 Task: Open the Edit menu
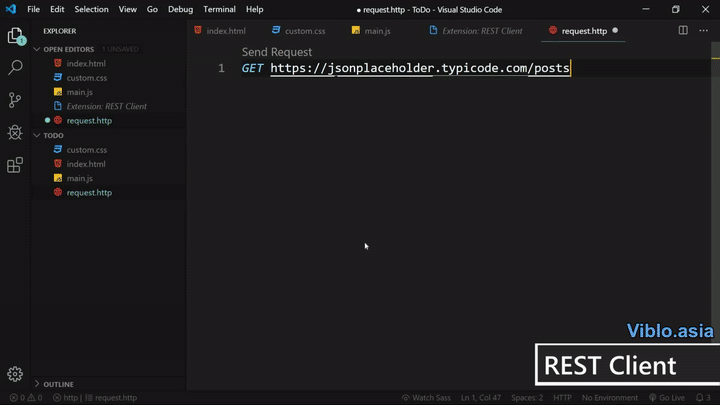tap(57, 9)
